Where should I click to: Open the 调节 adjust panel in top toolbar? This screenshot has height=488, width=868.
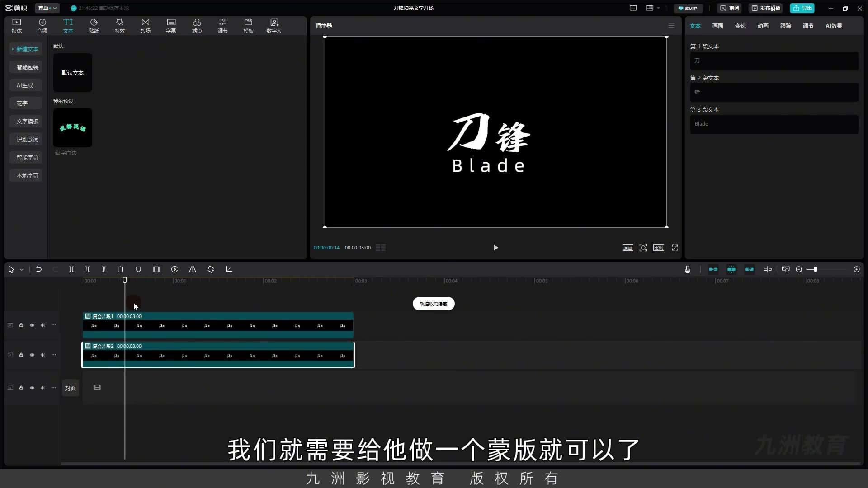pyautogui.click(x=223, y=26)
